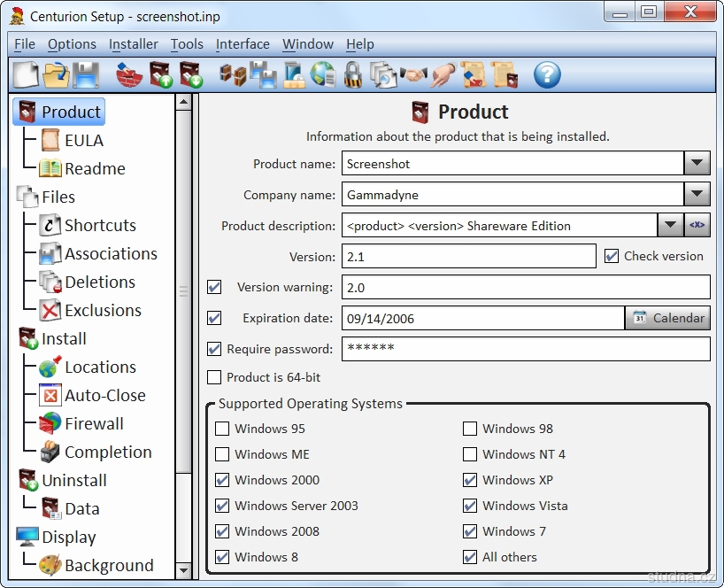
Task: Click the Calendar button
Action: pyautogui.click(x=668, y=318)
